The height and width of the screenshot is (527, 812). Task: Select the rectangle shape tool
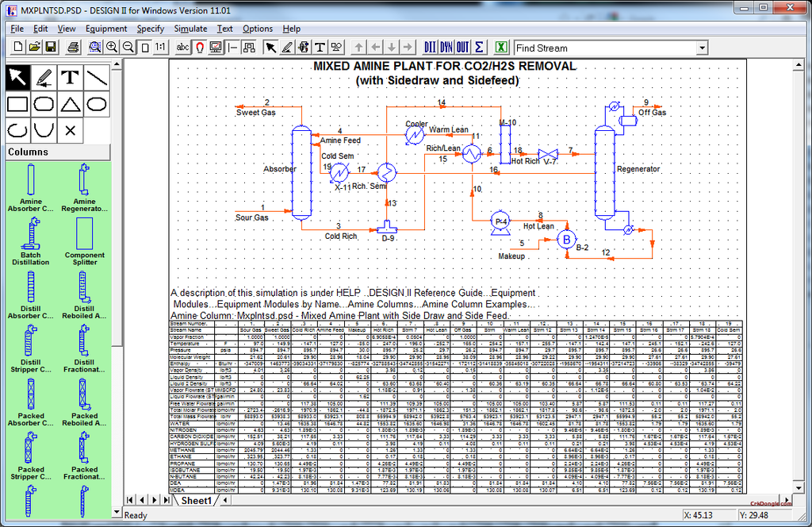click(17, 104)
